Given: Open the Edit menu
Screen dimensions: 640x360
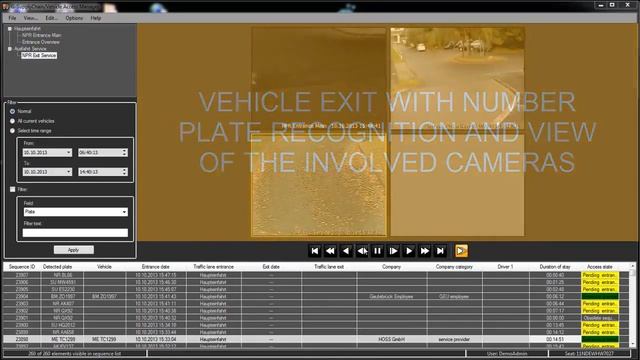Looking at the screenshot, I should point(51,18).
